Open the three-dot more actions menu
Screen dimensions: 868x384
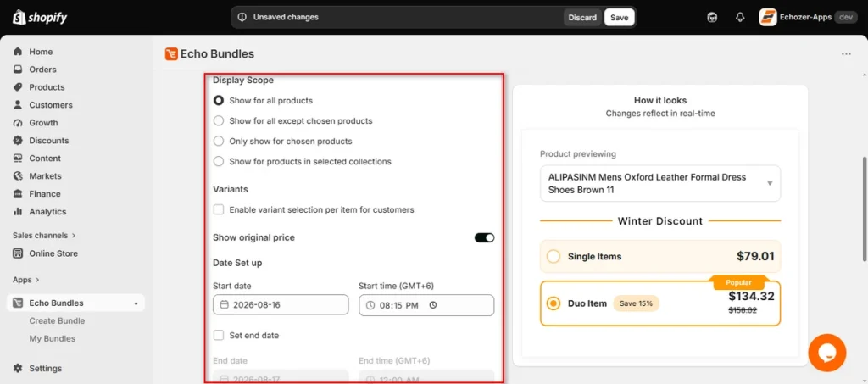846,54
